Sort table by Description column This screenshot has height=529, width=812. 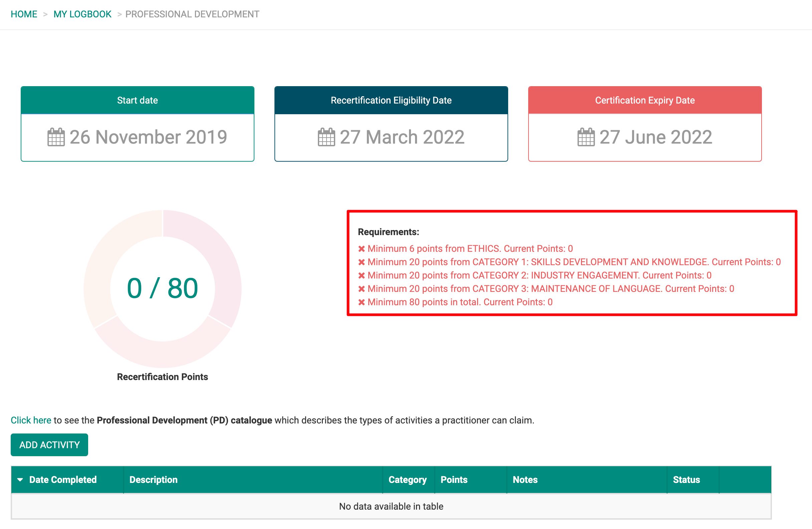tap(154, 480)
